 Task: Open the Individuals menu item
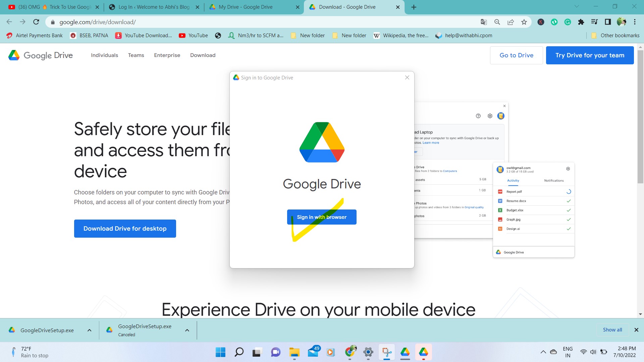(x=104, y=55)
